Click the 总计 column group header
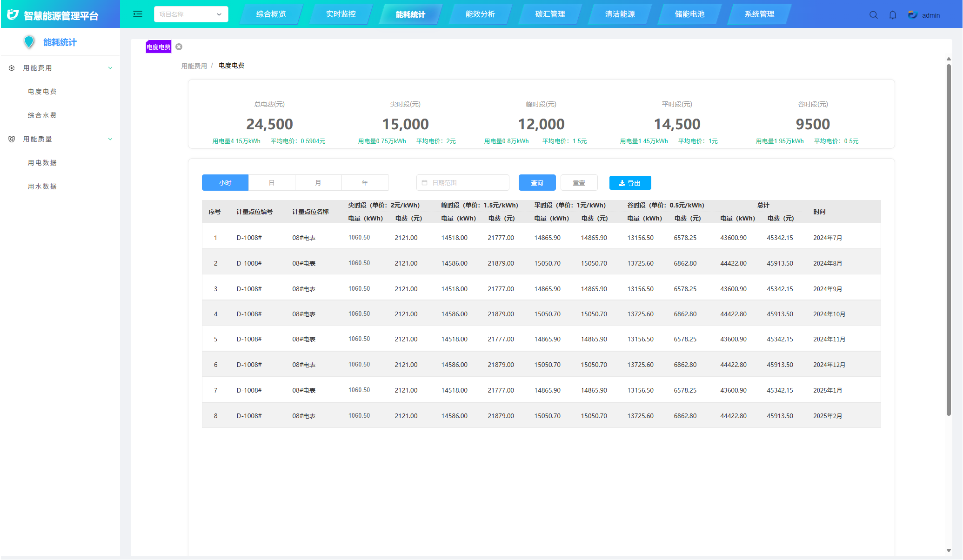This screenshot has height=560, width=963. (x=763, y=205)
